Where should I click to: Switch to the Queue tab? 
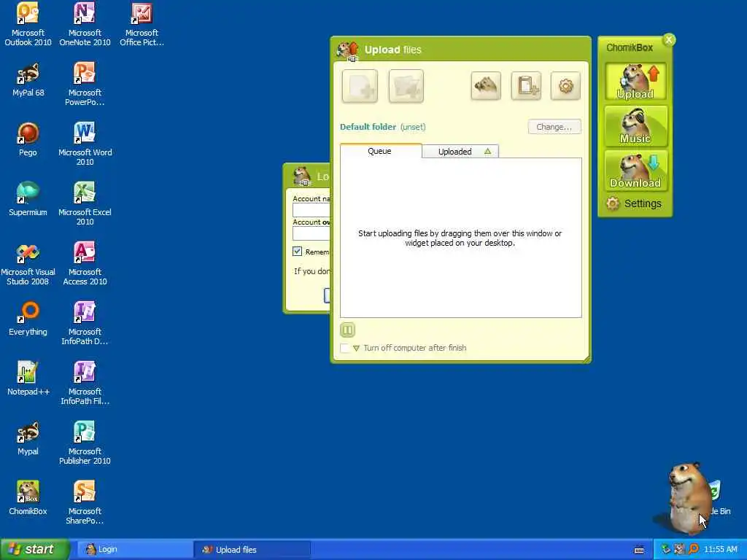[x=380, y=151]
